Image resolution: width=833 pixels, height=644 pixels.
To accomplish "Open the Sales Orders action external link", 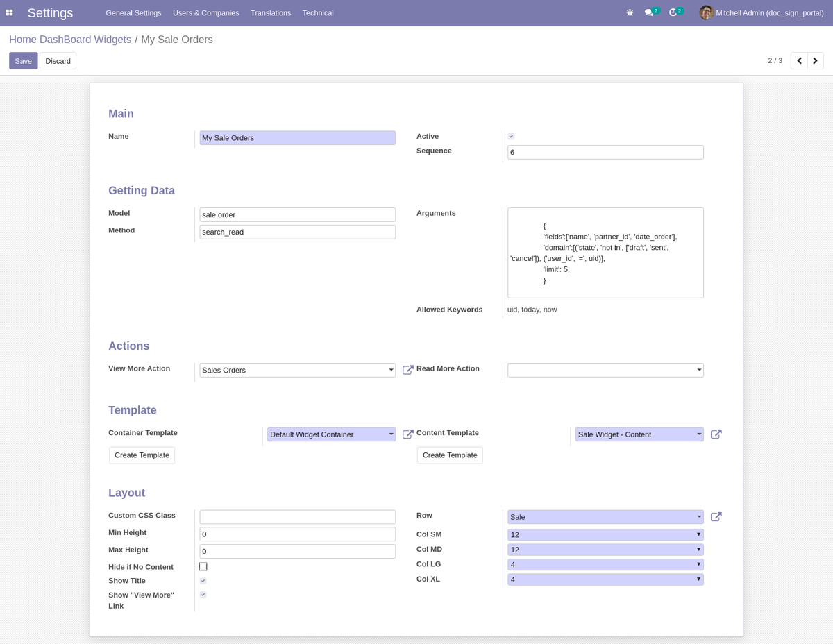I will point(407,370).
